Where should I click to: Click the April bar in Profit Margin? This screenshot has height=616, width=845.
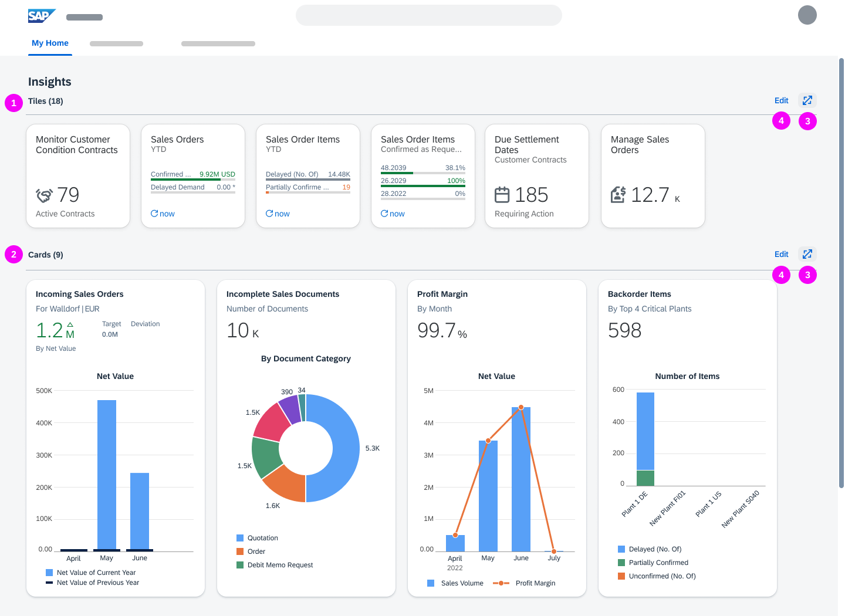[455, 543]
